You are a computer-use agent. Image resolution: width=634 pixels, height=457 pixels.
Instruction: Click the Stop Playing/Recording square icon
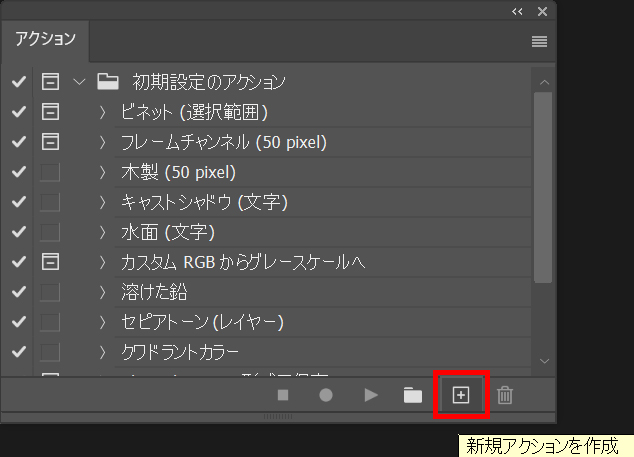[x=283, y=395]
